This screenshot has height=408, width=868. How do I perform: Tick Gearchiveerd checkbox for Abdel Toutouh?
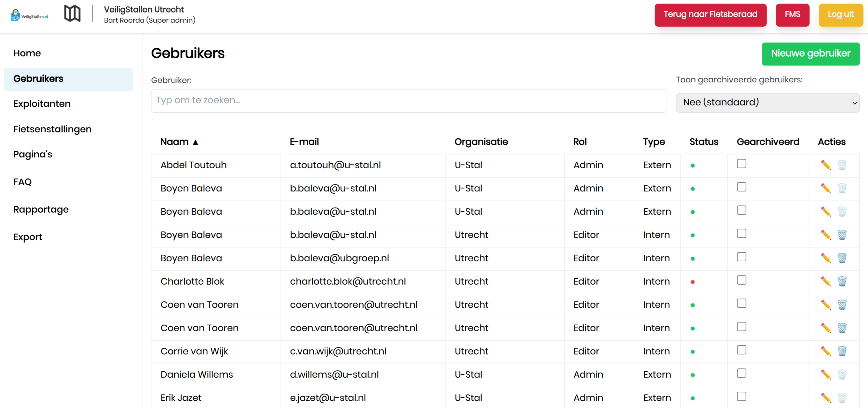click(x=741, y=164)
